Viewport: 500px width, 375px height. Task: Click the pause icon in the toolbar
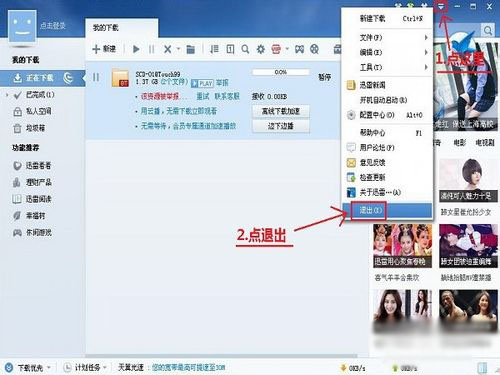coord(151,49)
